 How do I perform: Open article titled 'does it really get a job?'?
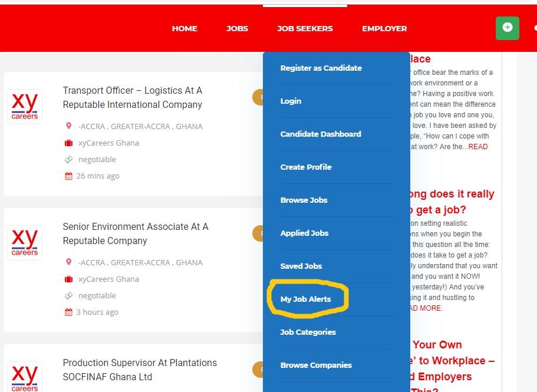pyautogui.click(x=452, y=202)
